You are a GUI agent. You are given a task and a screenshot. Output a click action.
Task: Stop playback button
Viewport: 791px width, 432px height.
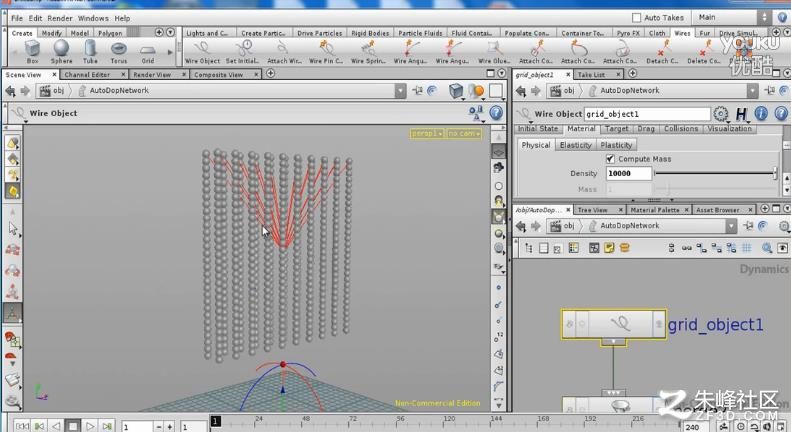[x=73, y=426]
